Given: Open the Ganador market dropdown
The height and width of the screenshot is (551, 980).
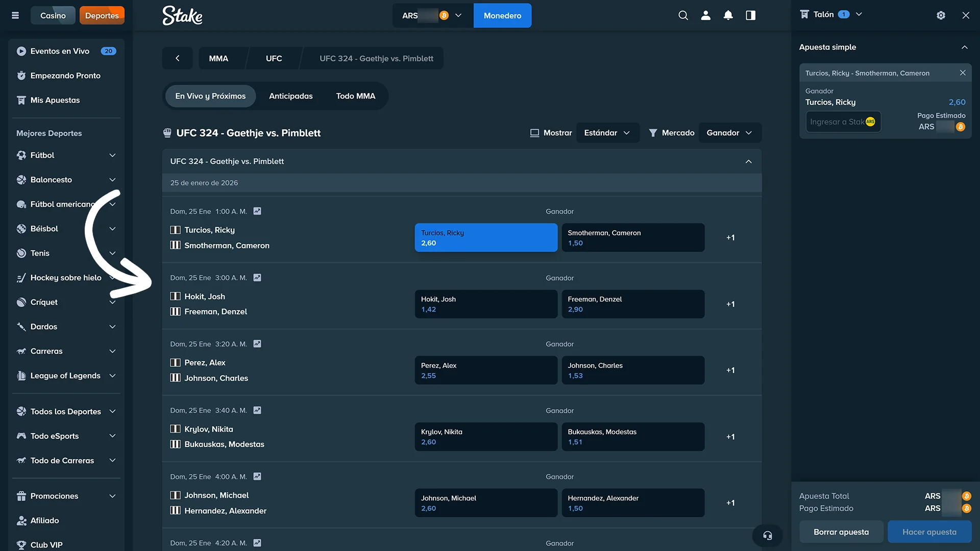Looking at the screenshot, I should pyautogui.click(x=729, y=133).
